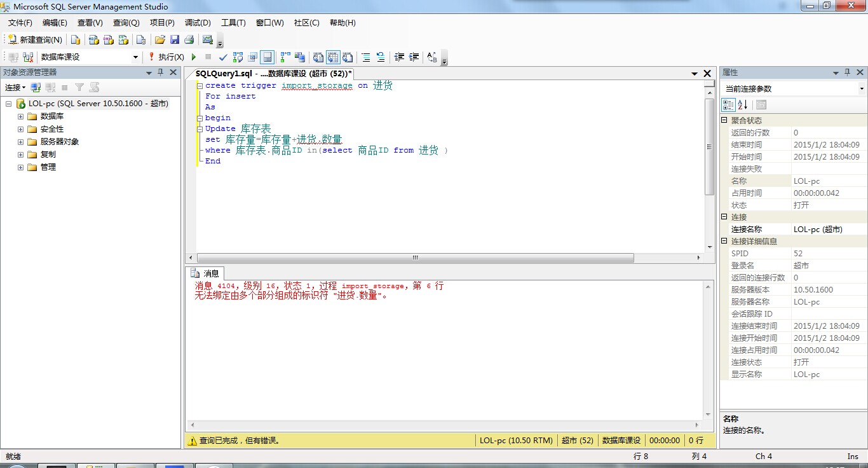The width and height of the screenshot is (868, 468).
Task: Toggle categorized view in the 属性 panel
Action: click(728, 105)
